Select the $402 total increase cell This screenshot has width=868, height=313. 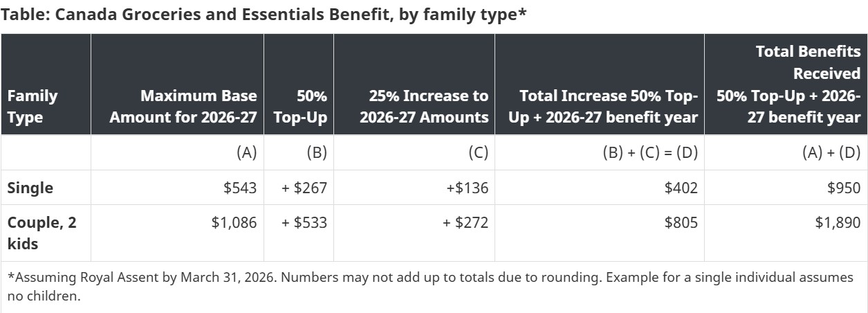pos(680,188)
